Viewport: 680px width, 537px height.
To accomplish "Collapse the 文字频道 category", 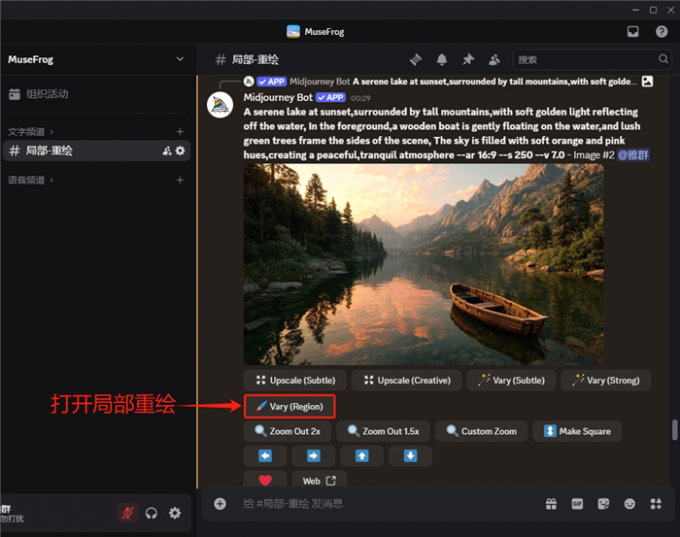I will point(30,131).
